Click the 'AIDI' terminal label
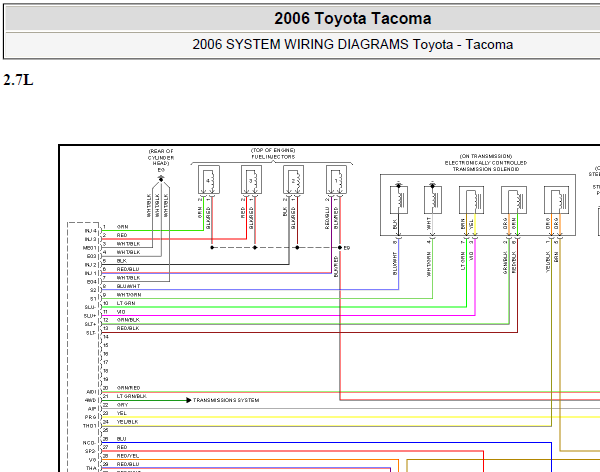 [91, 392]
